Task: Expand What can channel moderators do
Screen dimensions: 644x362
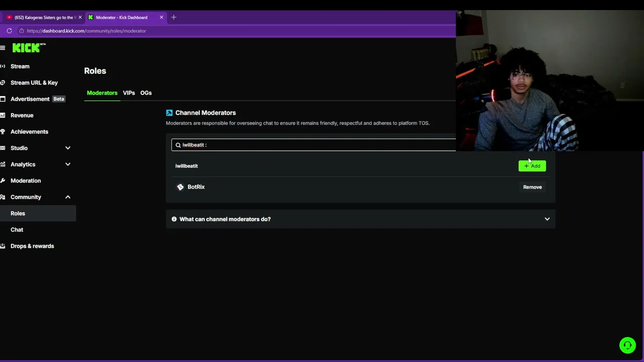Action: click(361, 219)
